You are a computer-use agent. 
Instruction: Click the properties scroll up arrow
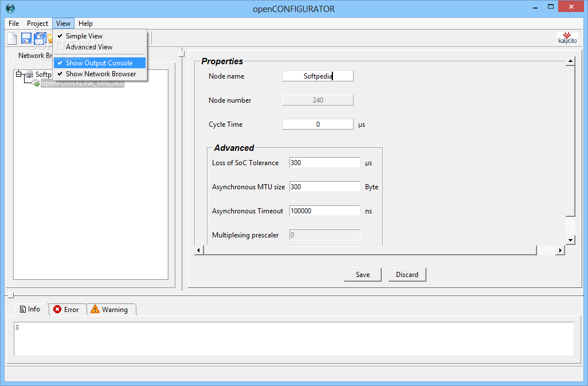pyautogui.click(x=570, y=61)
